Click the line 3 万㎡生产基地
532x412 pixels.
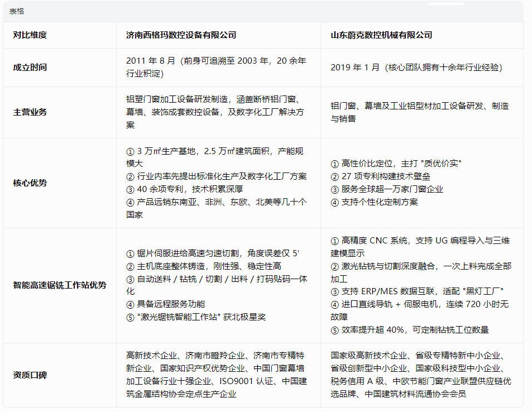click(x=215, y=157)
